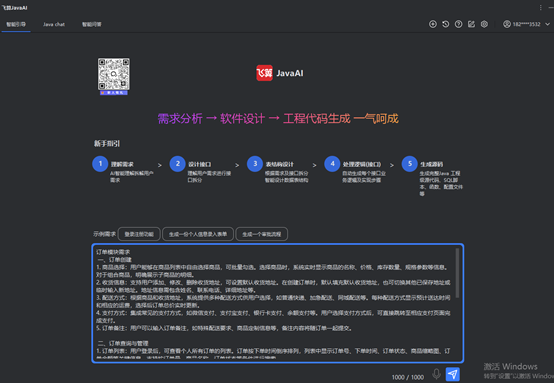The image size is (554, 383).
Task: Click step 5 circle 生成源码
Action: pos(409,164)
